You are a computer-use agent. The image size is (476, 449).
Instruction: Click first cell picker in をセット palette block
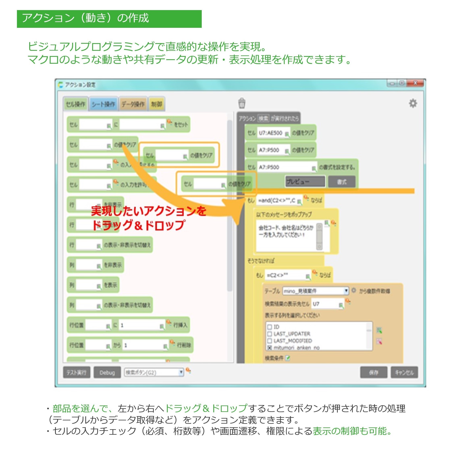click(x=109, y=126)
